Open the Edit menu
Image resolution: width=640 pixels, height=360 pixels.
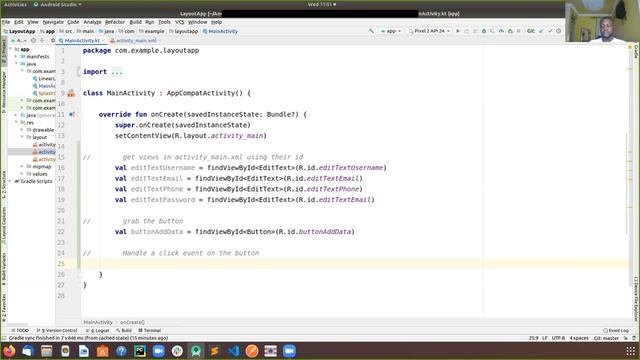[x=19, y=22]
